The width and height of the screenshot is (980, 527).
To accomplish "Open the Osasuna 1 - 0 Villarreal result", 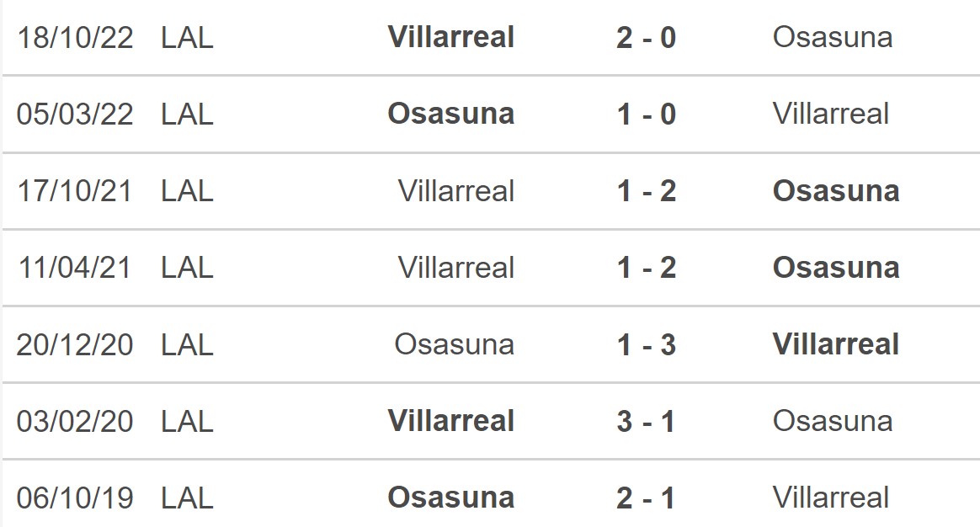I will tap(647, 114).
